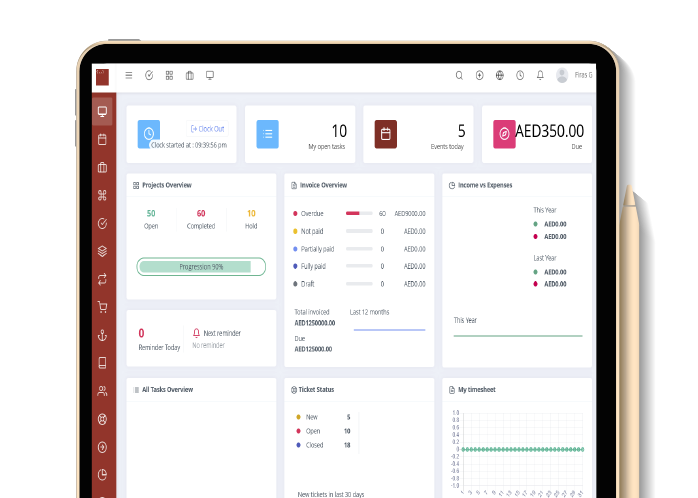Open the briefcase icon in sidebar
Viewport: 698px width, 498px height.
pyautogui.click(x=102, y=167)
